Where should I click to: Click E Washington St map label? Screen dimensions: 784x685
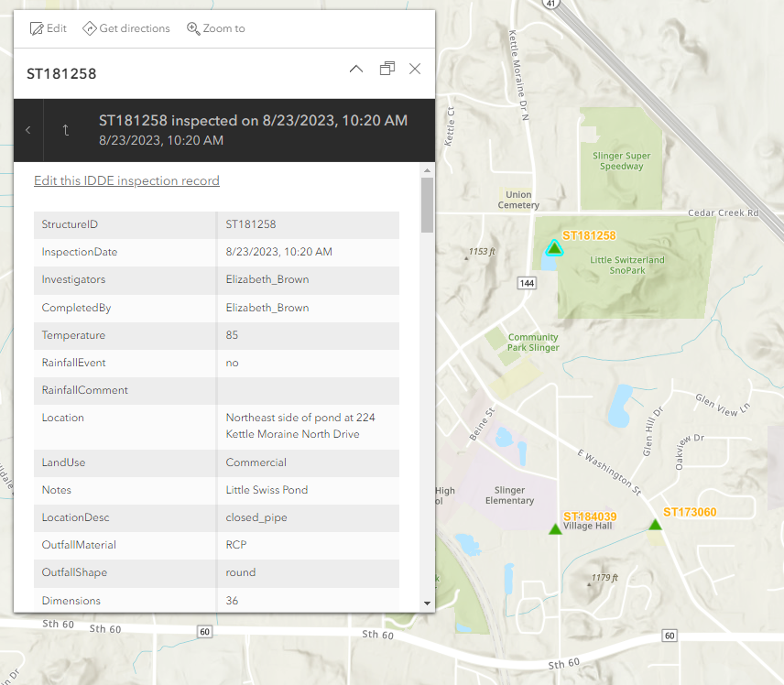609,472
